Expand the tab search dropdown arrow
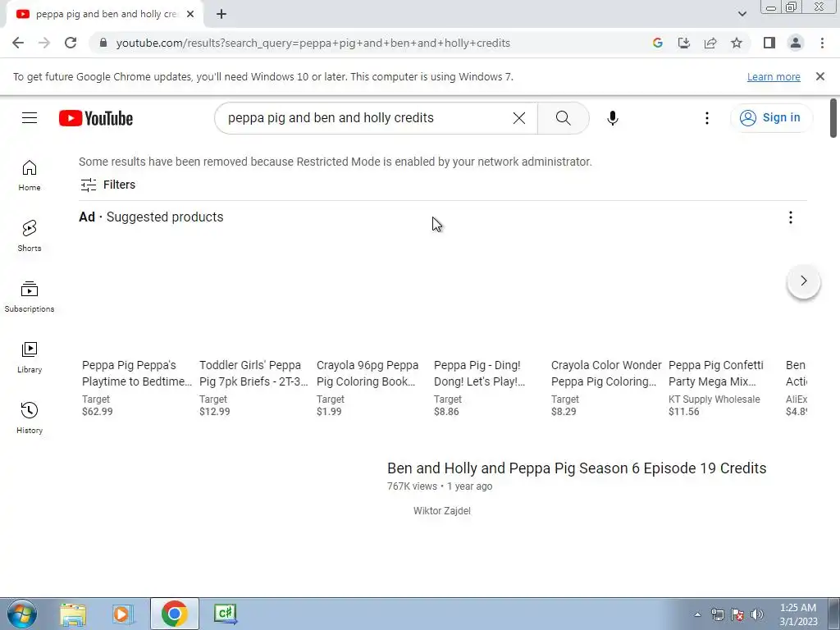 (742, 14)
